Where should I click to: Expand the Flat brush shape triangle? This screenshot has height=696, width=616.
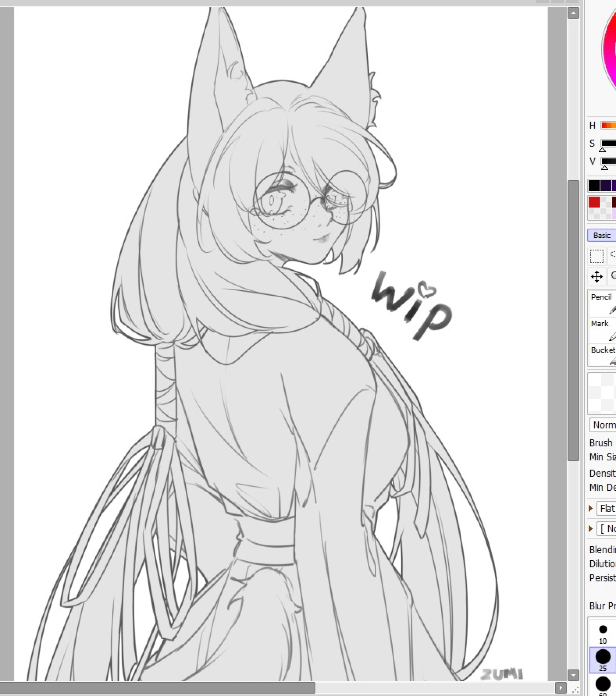click(x=591, y=508)
